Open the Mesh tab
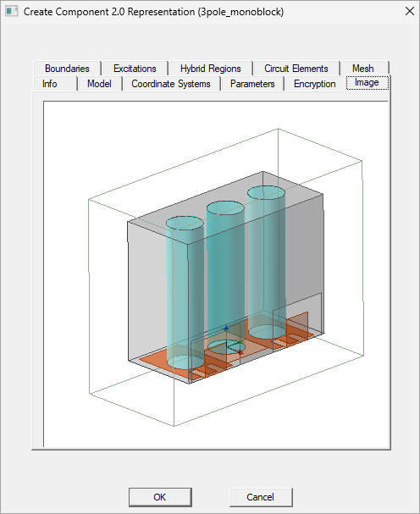 (363, 69)
